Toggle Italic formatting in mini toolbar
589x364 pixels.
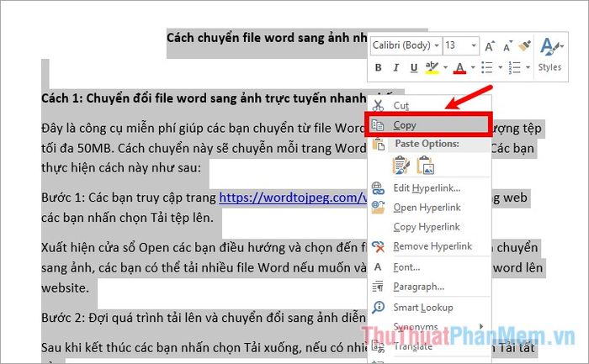pyautogui.click(x=396, y=67)
